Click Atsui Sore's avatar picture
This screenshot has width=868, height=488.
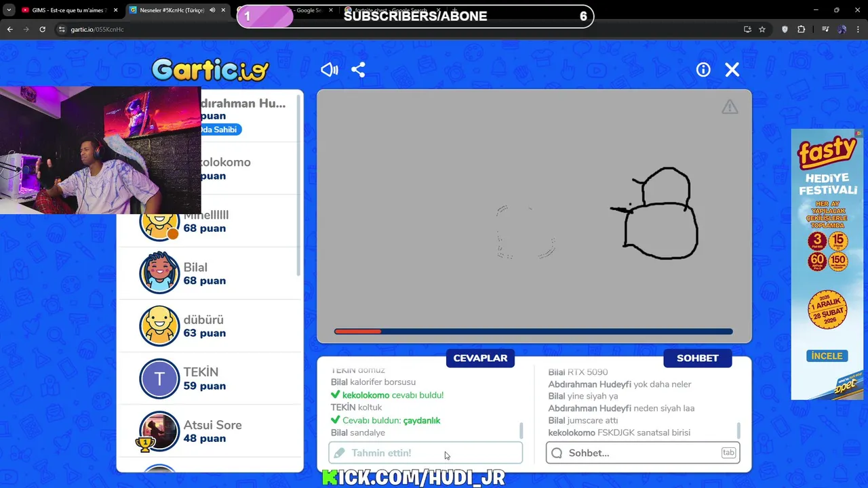coord(159,431)
